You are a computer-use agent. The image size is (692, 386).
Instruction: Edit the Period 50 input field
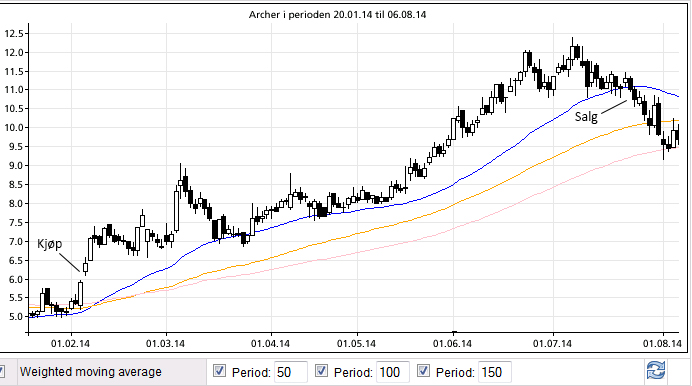(x=290, y=372)
